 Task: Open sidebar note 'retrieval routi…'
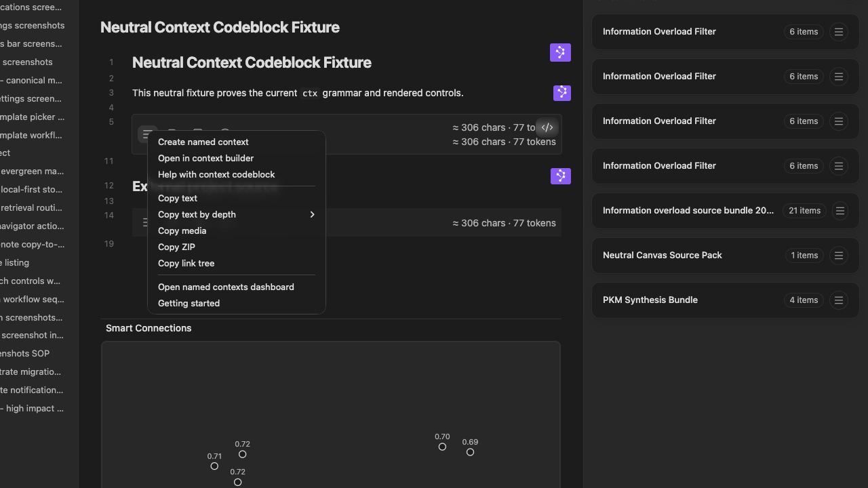tap(32, 208)
